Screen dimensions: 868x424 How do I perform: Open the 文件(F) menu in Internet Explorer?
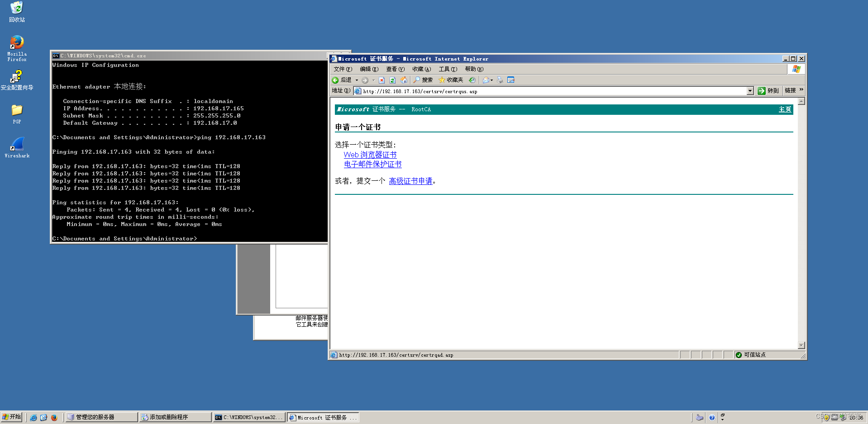[x=343, y=69]
